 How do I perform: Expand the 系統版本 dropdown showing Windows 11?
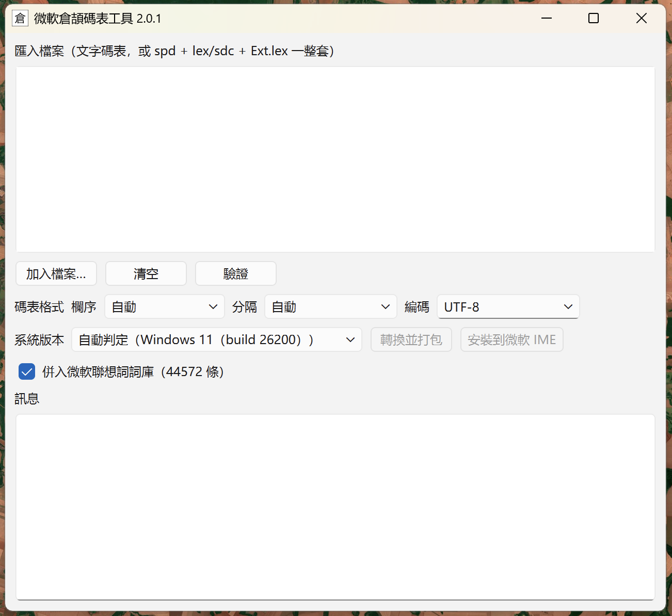[217, 339]
